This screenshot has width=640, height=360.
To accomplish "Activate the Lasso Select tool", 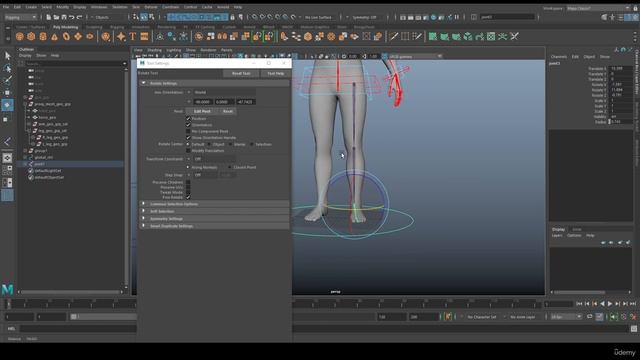I will point(7,68).
